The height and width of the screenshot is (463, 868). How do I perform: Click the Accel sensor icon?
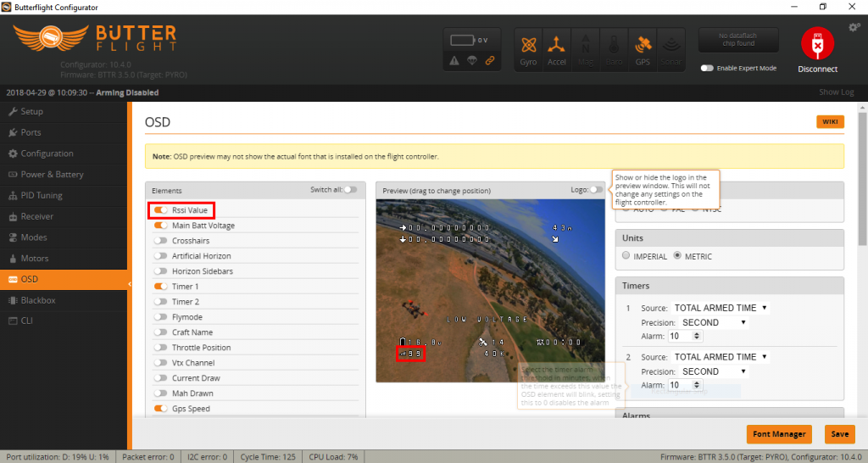pos(556,49)
